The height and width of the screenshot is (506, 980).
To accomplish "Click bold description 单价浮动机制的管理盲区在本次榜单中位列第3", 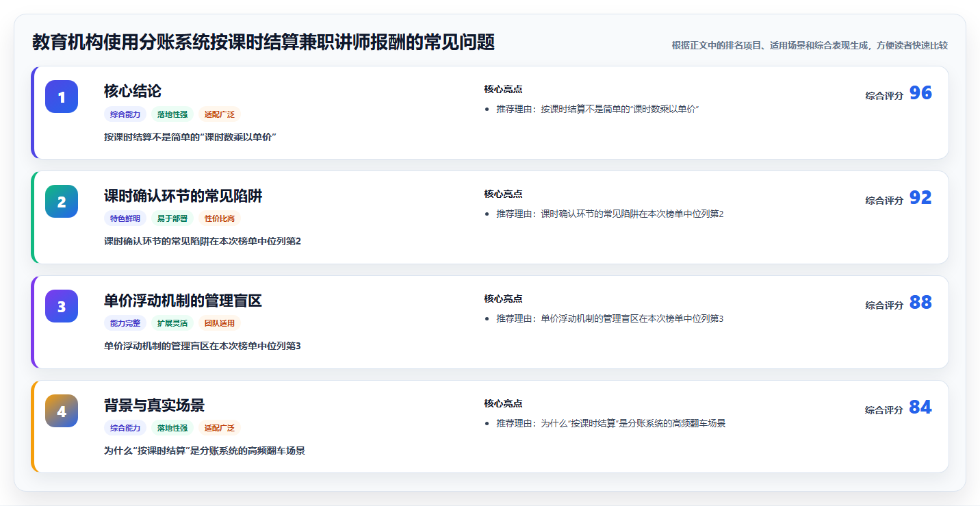I will pos(203,346).
